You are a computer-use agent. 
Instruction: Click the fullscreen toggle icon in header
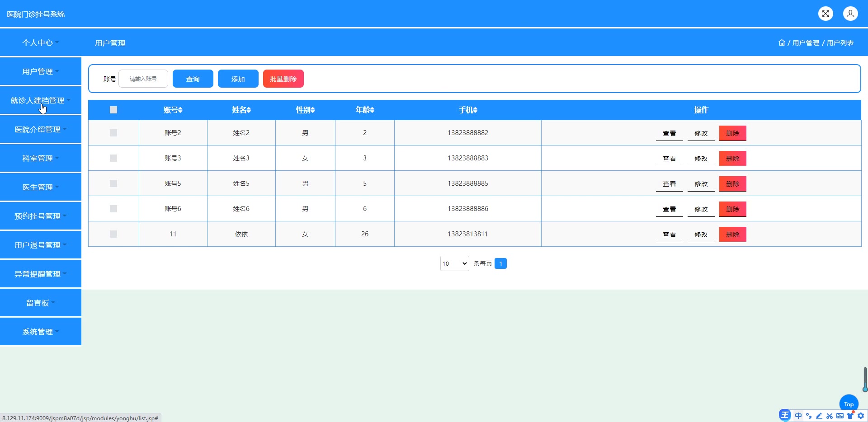coord(826,14)
